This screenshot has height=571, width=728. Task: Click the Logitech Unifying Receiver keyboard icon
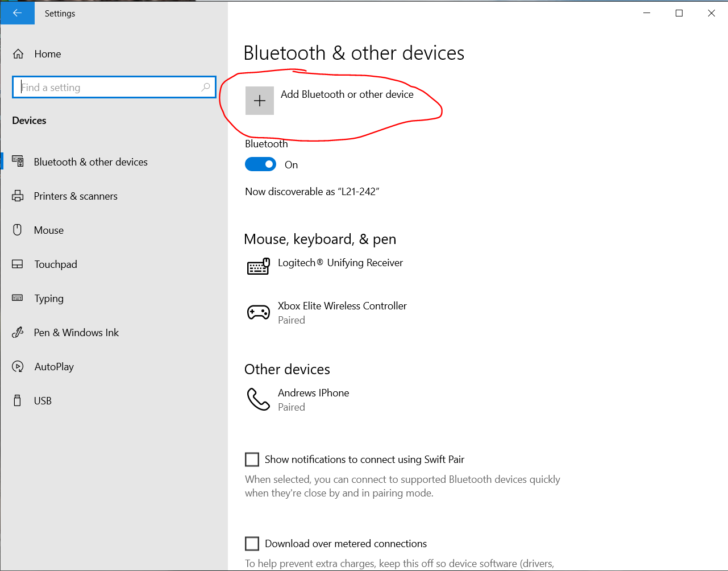click(259, 267)
